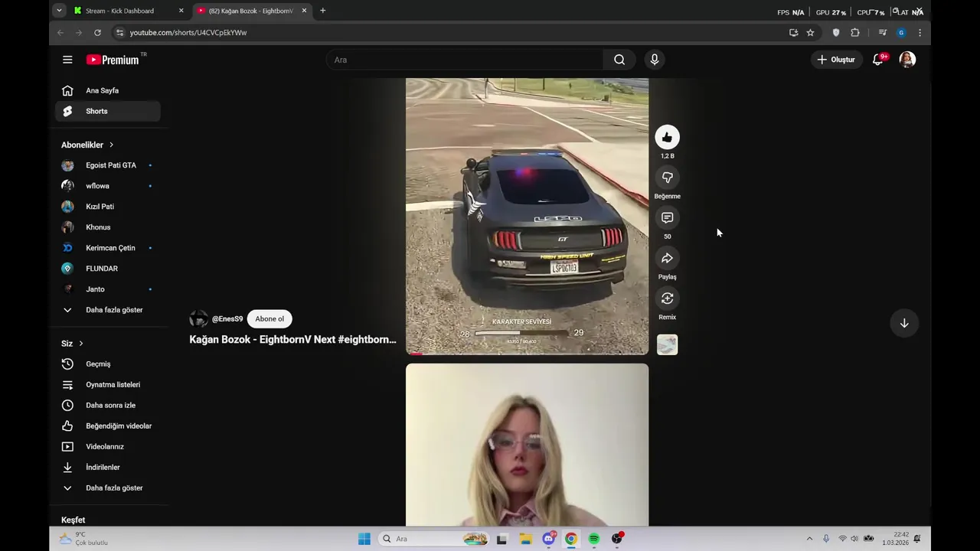Open Videolarınız
The height and width of the screenshot is (551, 980).
(108, 447)
